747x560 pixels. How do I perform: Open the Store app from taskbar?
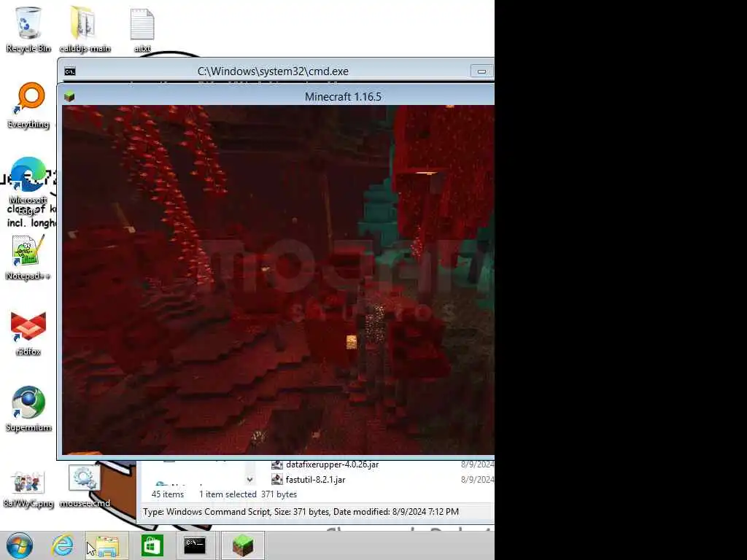(x=152, y=545)
